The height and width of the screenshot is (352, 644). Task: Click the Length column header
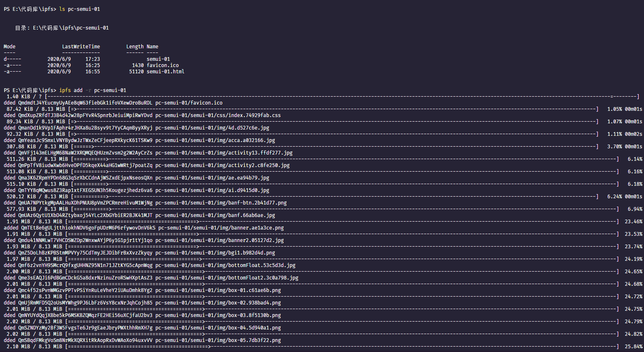pyautogui.click(x=135, y=47)
